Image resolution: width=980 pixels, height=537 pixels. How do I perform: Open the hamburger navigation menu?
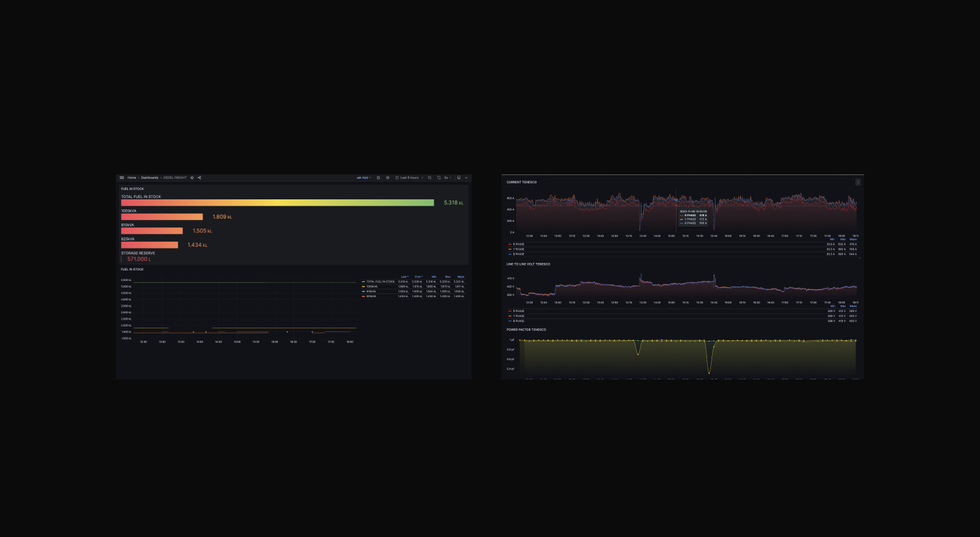click(122, 178)
